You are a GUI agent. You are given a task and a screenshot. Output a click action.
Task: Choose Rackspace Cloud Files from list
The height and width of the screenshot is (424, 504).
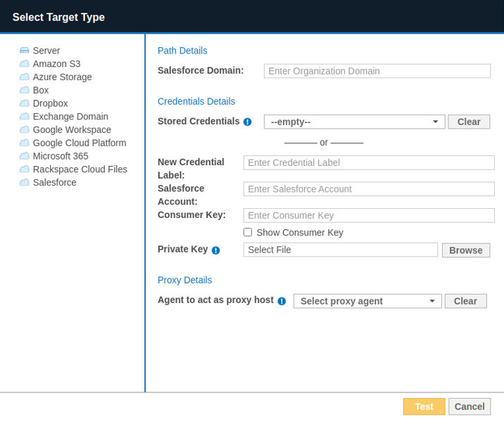(80, 169)
